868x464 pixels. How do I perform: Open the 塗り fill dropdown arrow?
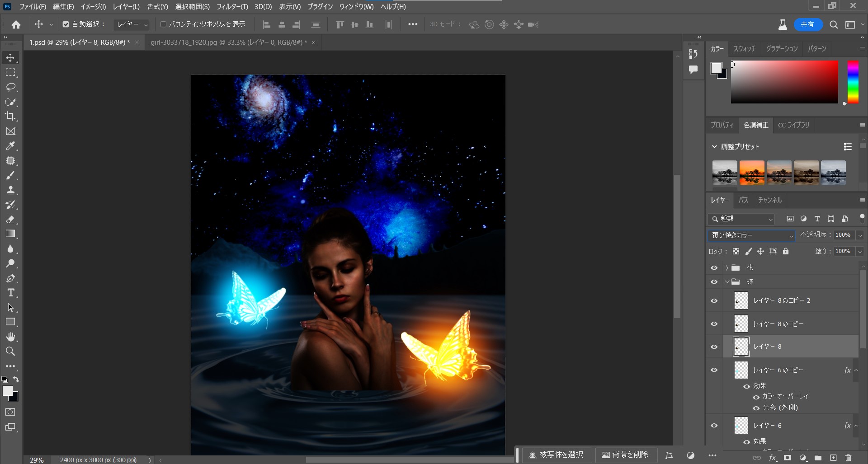click(x=860, y=251)
